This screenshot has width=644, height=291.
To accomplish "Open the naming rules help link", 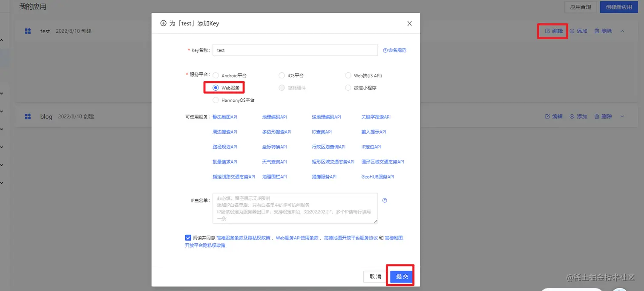I will [394, 50].
